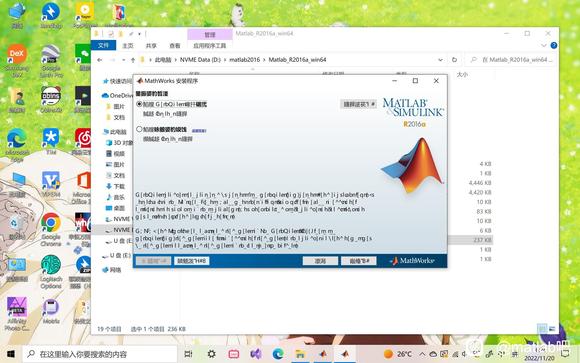This screenshot has width=580, height=363.
Task: Expand the Explorer ribbon chevron
Action: [x=543, y=45]
